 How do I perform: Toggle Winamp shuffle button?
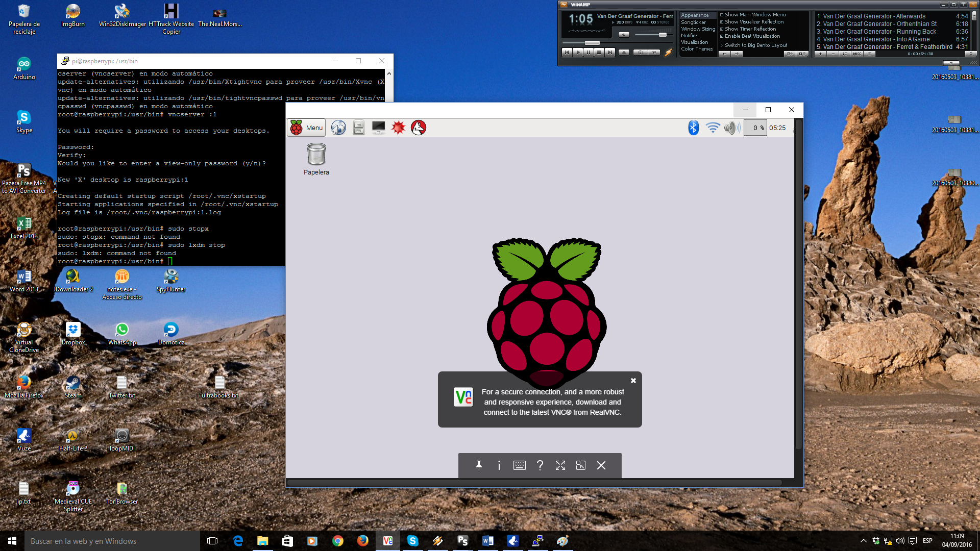tap(641, 52)
